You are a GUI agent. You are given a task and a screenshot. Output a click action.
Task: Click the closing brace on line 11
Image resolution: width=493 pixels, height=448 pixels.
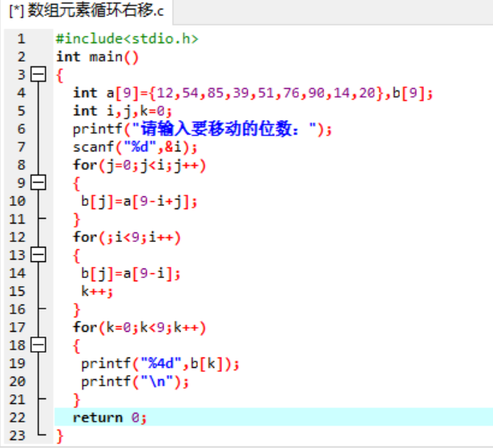coord(77,220)
